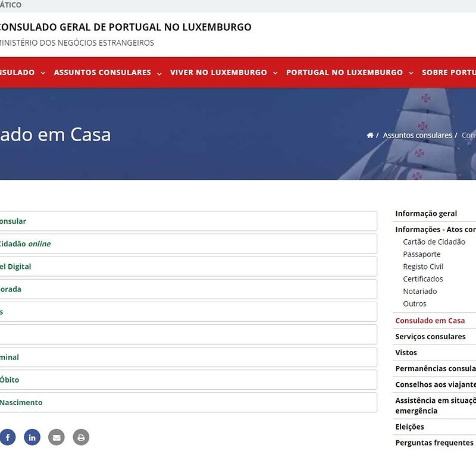Open Cidadão online accordion row
Screen dimensions: 476x476
188,244
